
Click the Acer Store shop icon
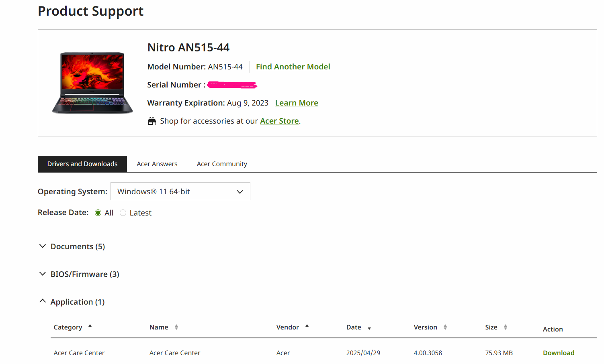[x=152, y=121]
